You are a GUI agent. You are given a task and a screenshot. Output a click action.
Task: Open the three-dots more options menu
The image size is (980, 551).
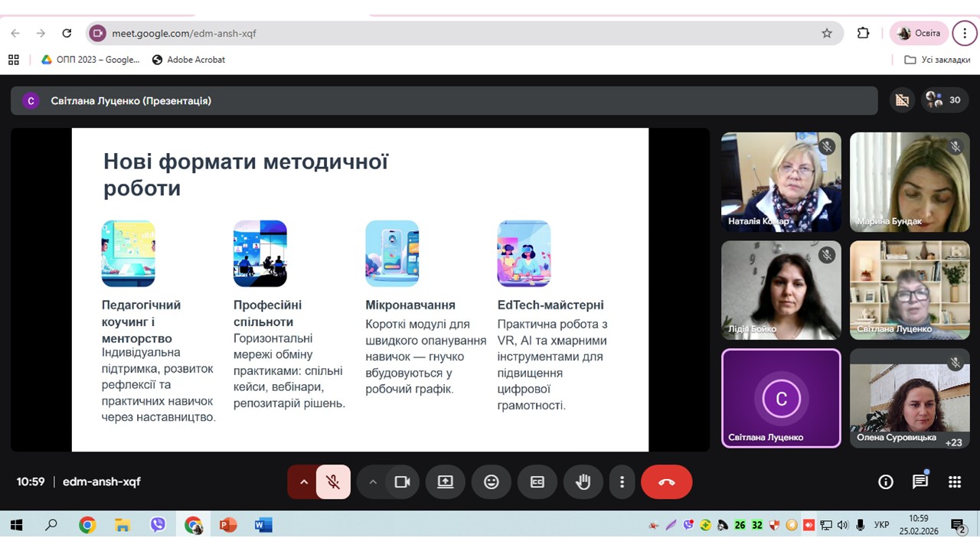(622, 482)
